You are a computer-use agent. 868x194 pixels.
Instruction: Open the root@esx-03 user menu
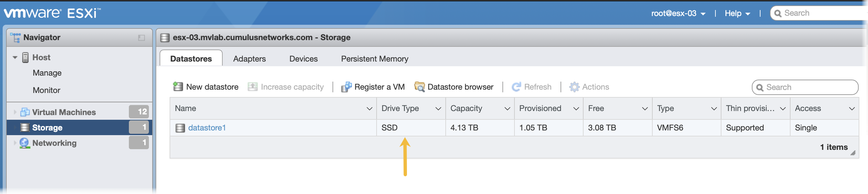[678, 13]
